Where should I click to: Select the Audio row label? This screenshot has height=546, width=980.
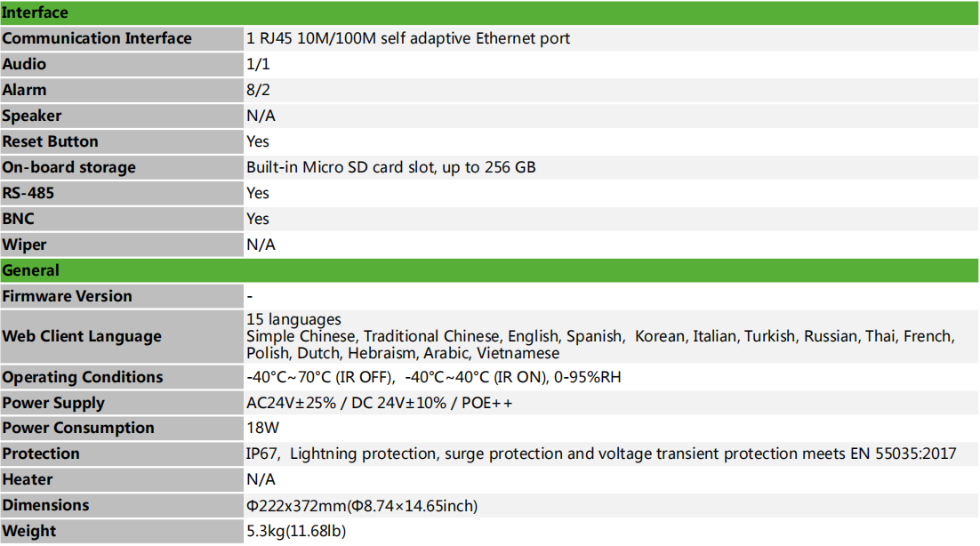tap(25, 64)
